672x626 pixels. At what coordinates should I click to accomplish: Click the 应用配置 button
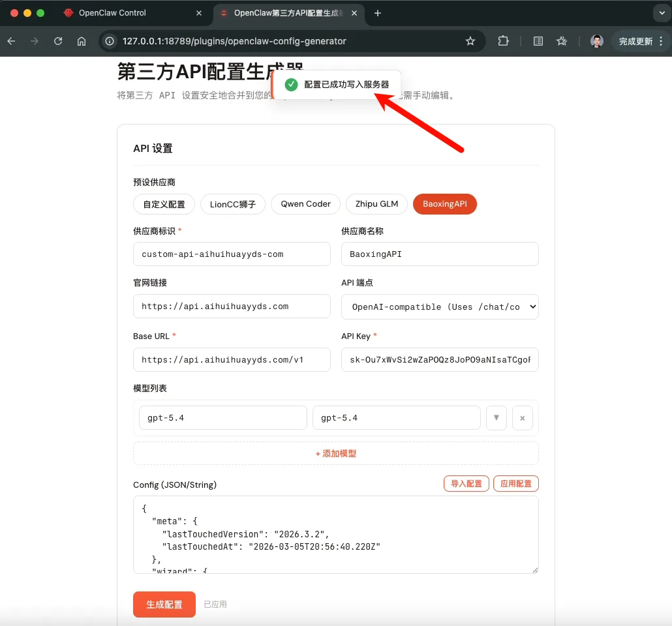(x=516, y=484)
